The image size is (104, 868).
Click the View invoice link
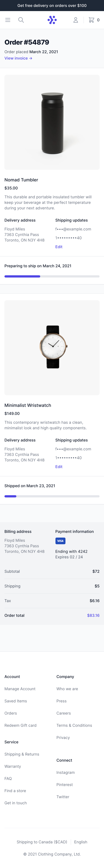click(18, 58)
